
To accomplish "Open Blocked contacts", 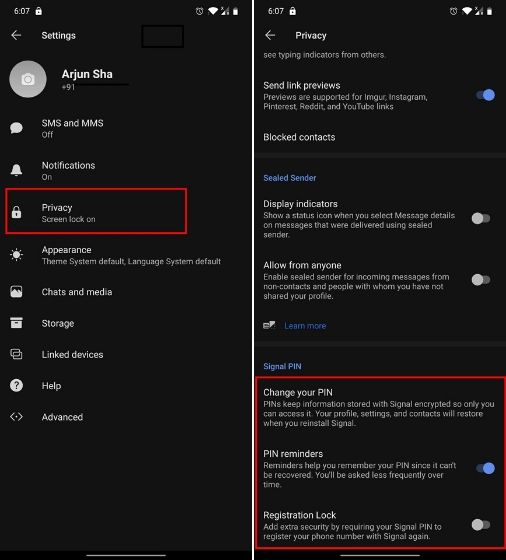I will click(380, 137).
